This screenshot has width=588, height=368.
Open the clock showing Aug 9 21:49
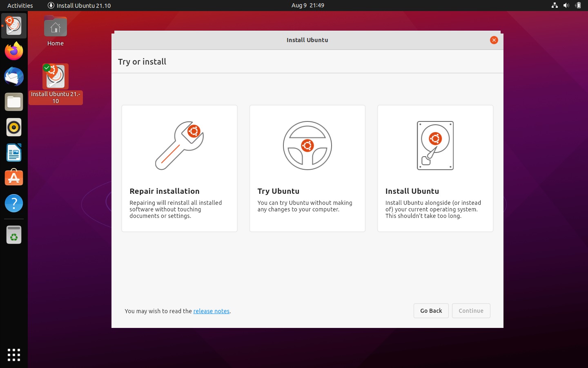pyautogui.click(x=308, y=5)
